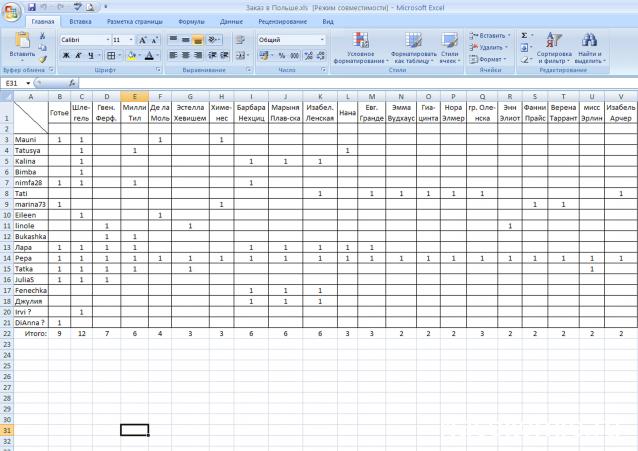The image size is (638, 451).
Task: Toggle bold (Ж) formatting
Action: point(66,56)
